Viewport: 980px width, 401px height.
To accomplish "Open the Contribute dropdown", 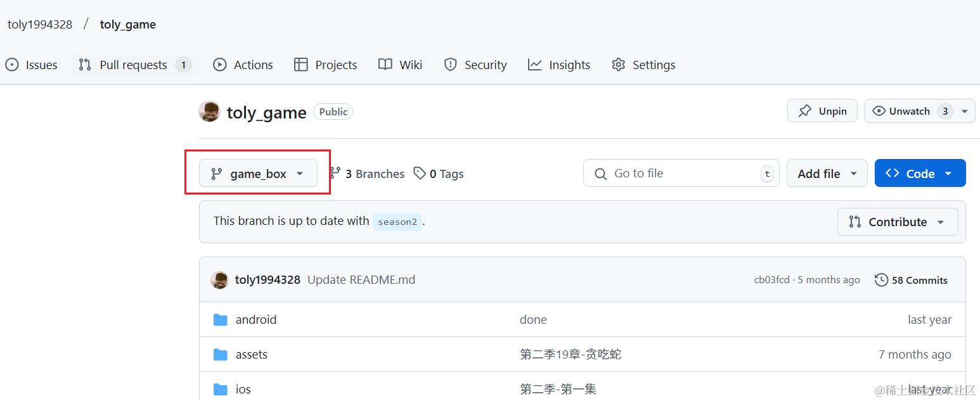I will pyautogui.click(x=898, y=222).
